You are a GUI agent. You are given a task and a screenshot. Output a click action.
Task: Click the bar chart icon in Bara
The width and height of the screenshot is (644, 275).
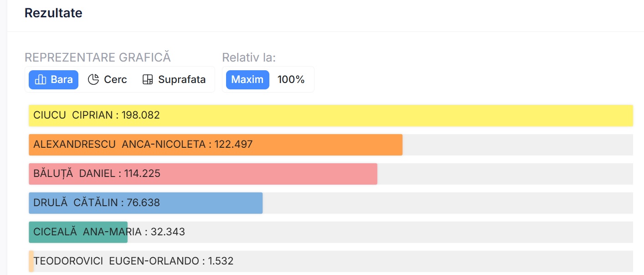(41, 80)
